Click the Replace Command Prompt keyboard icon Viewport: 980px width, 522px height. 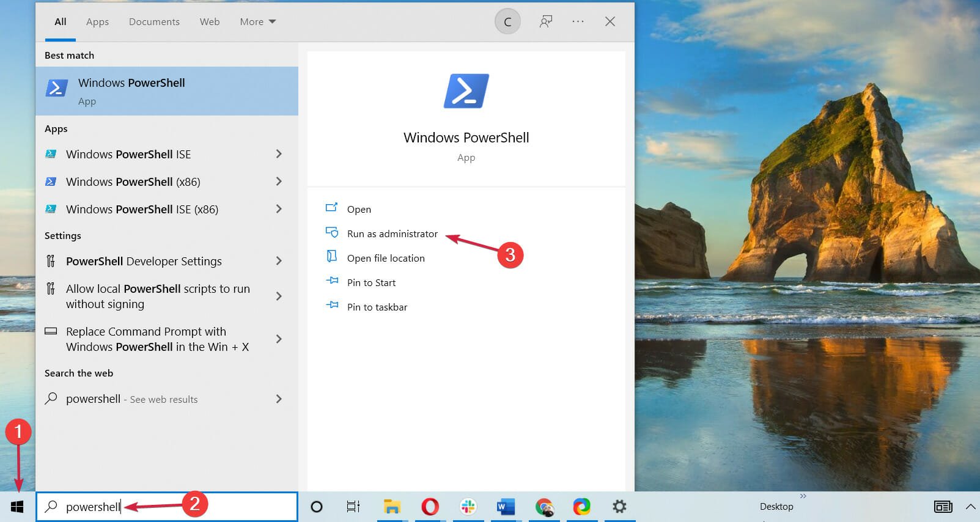tap(51, 331)
